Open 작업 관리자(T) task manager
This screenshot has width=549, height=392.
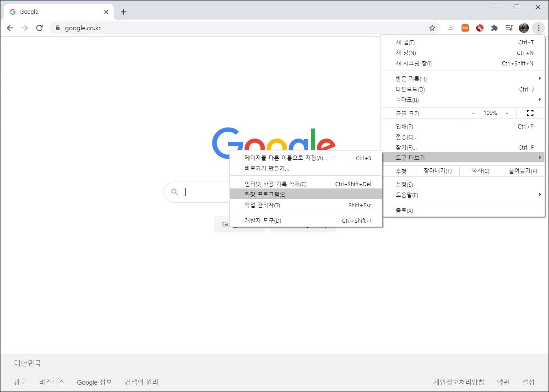306,205
